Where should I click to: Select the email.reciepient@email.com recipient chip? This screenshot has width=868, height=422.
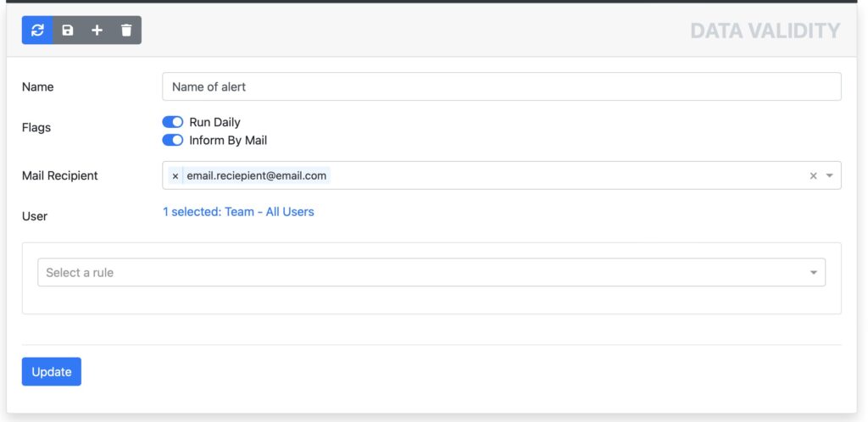[x=256, y=176]
